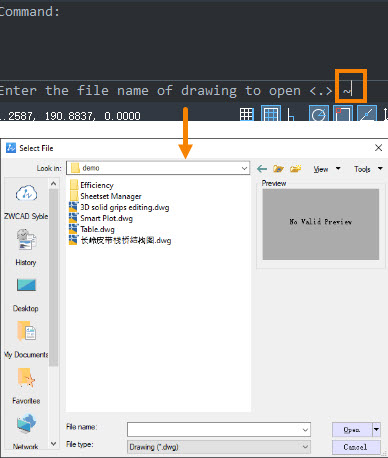Close the Select File dialog
The height and width of the screenshot is (458, 388).
[378, 148]
